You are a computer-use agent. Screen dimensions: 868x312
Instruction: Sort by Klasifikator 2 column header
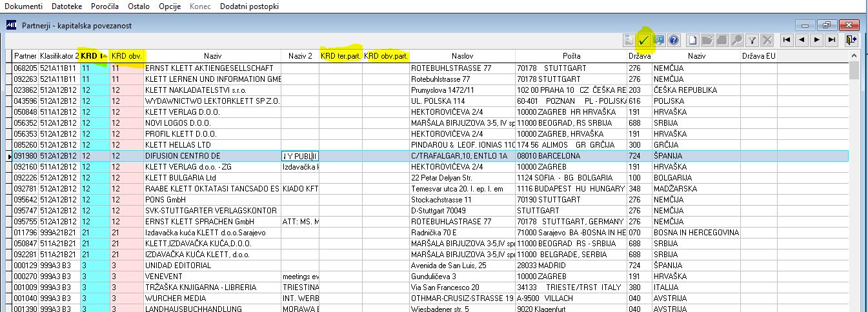click(x=59, y=56)
